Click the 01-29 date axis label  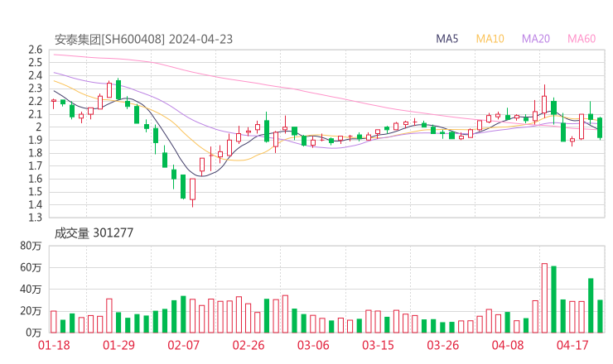pos(118,345)
